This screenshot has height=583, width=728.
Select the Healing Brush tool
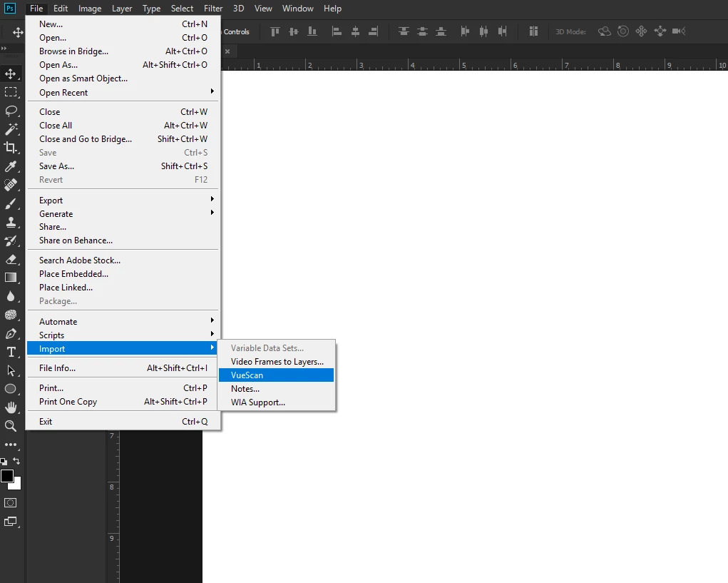coord(10,185)
